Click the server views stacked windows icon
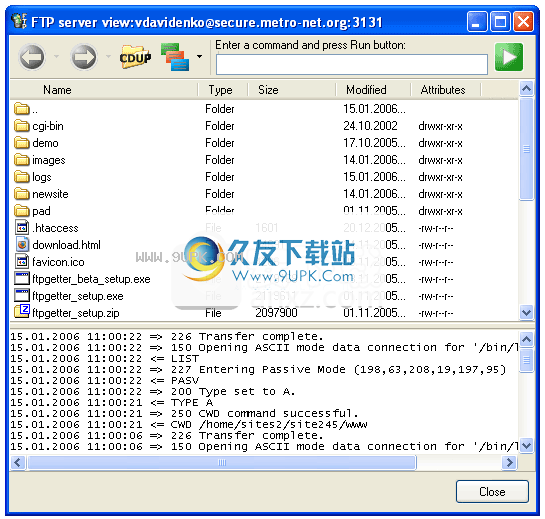Image resolution: width=545 pixels, height=519 pixels. [175, 57]
